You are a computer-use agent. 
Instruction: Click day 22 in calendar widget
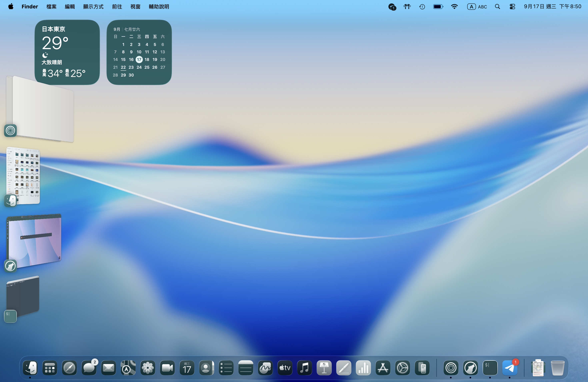[123, 67]
